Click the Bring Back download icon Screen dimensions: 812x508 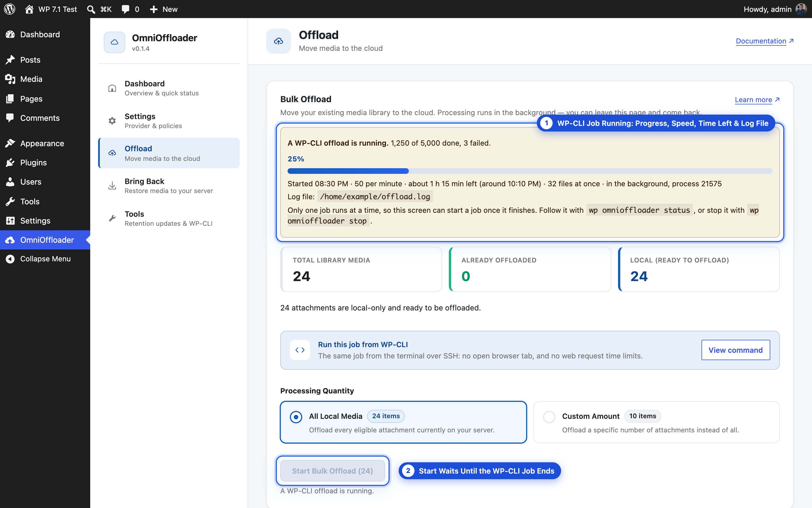(x=112, y=185)
